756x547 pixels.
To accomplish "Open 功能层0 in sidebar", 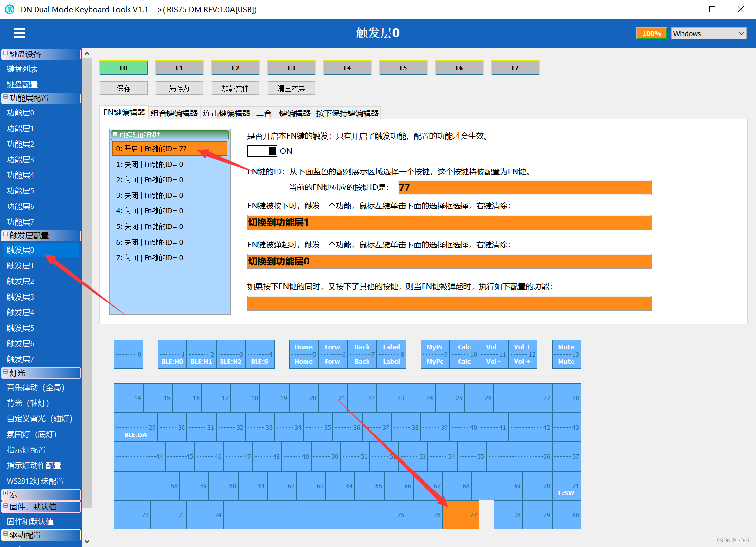I will tap(41, 113).
